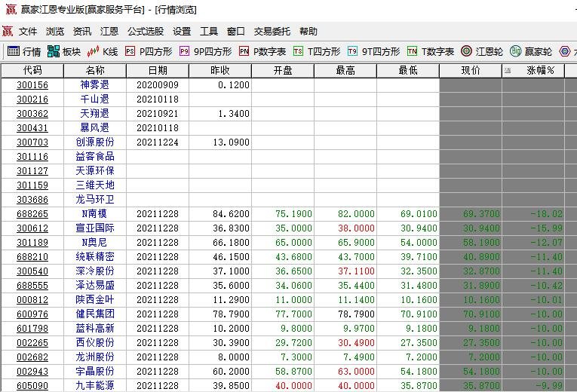Click the 赢 icon in the title bar
The height and width of the screenshot is (392, 577).
11,9
